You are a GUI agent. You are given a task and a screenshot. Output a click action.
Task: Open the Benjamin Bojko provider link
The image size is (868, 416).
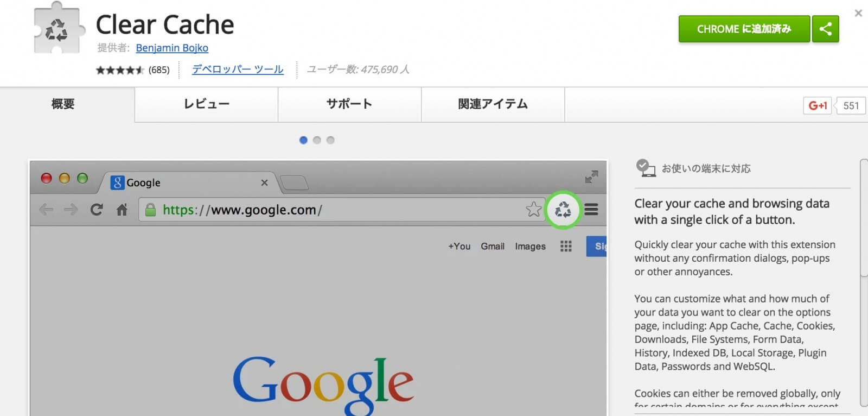click(x=172, y=48)
